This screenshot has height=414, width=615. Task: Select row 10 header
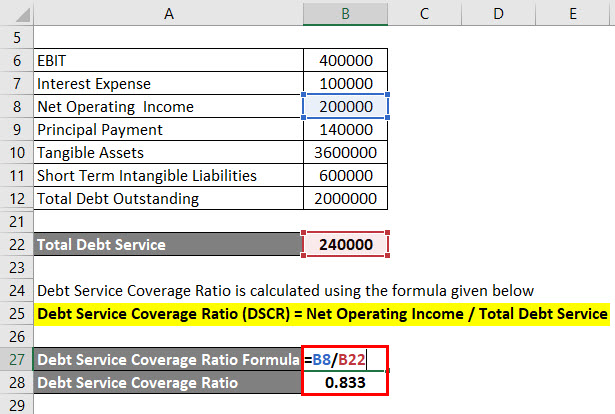coord(17,153)
